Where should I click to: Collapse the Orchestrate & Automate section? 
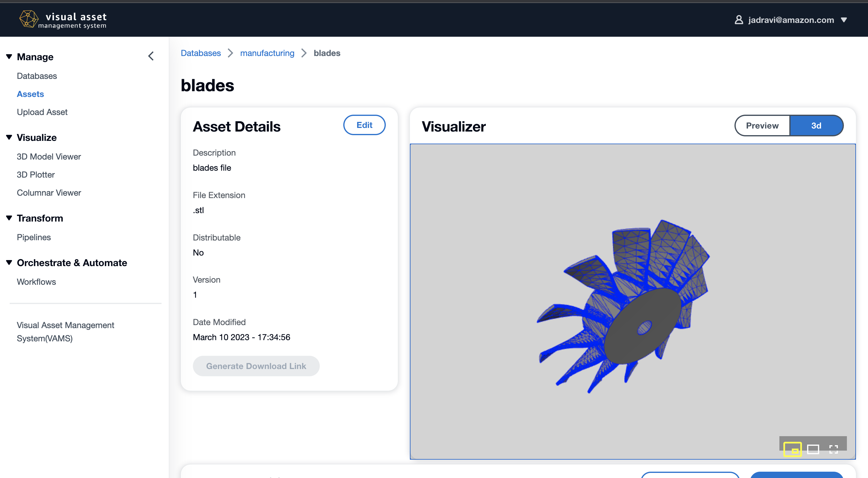pos(9,262)
